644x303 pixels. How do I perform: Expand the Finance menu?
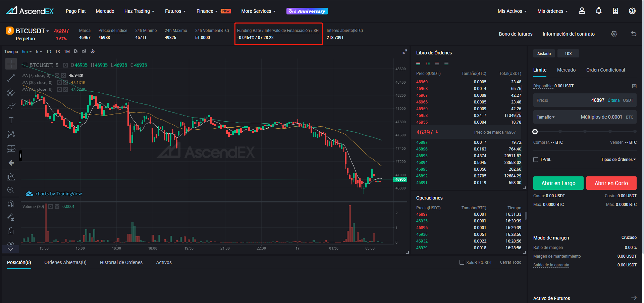point(207,11)
